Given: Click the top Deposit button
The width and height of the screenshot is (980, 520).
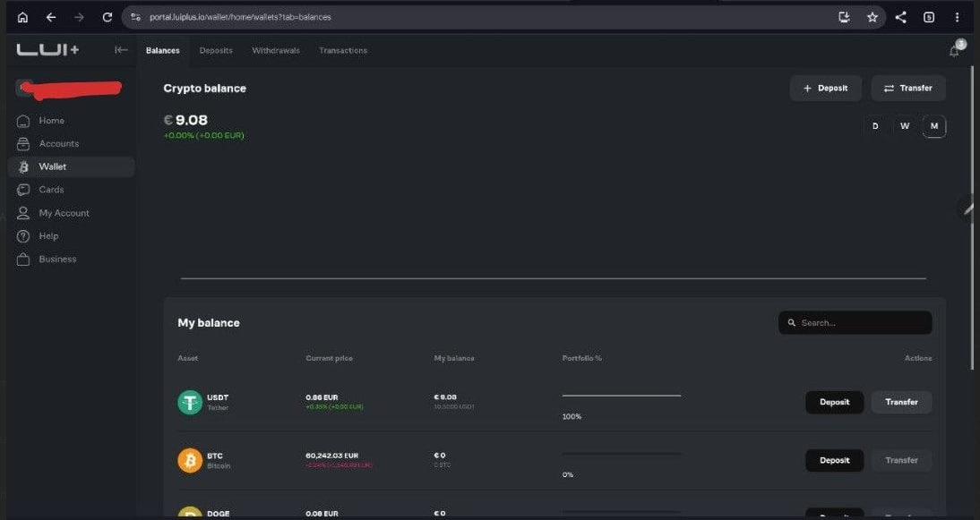Looking at the screenshot, I should (826, 88).
